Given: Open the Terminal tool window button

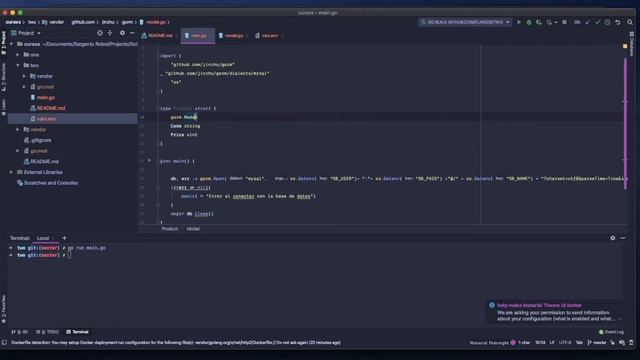Looking at the screenshot, I should 77,332.
